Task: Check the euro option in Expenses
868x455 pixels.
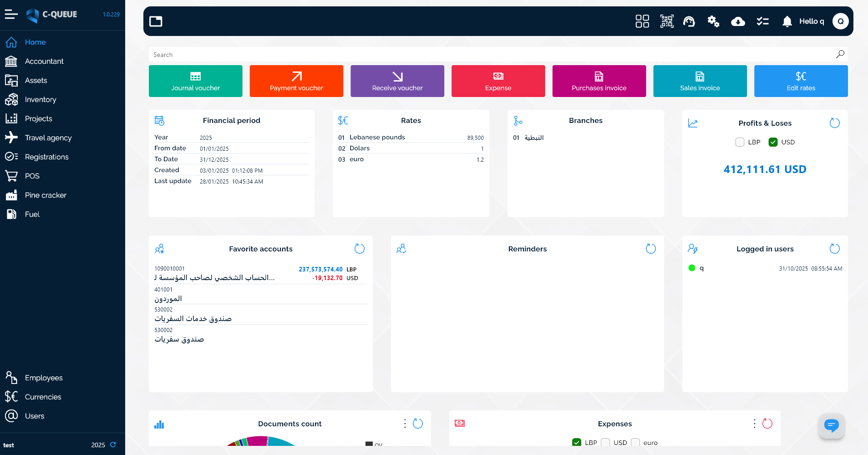Action: pos(635,442)
